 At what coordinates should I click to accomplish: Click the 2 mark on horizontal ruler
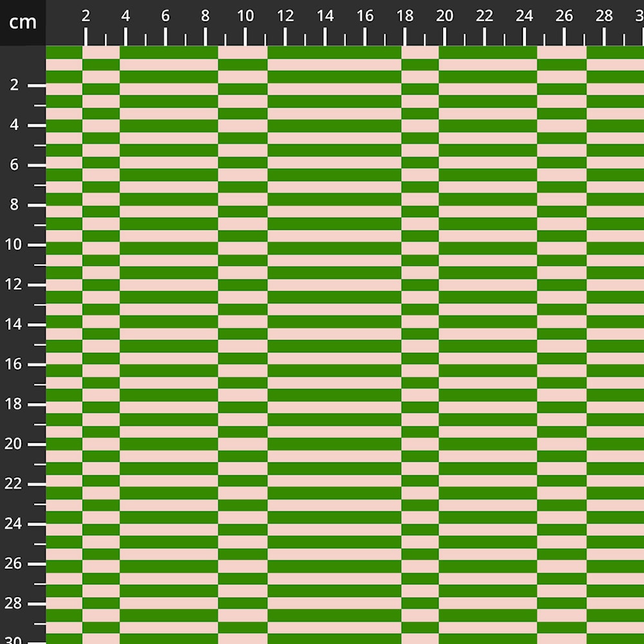[x=86, y=17]
